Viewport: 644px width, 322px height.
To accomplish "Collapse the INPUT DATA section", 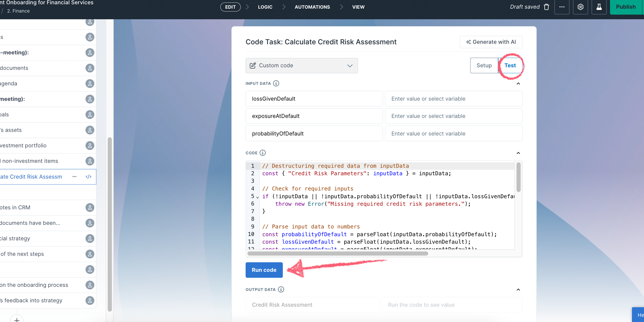I will (x=518, y=84).
